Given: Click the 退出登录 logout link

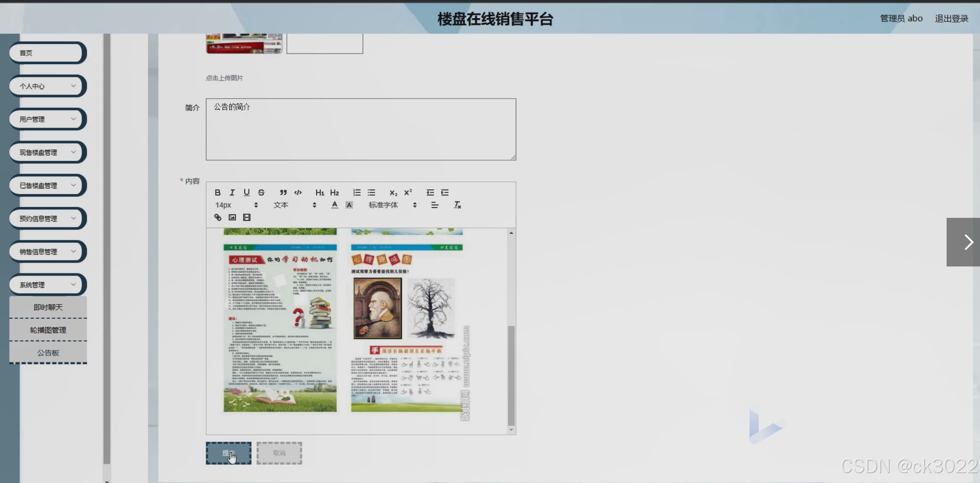Looking at the screenshot, I should 951,18.
